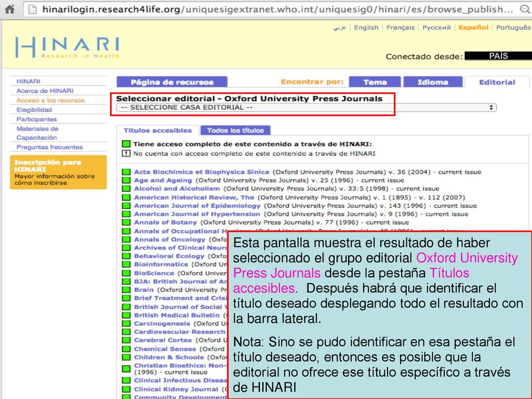Switch language to Português
Viewport: 532px width, 399px height.
pos(513,28)
